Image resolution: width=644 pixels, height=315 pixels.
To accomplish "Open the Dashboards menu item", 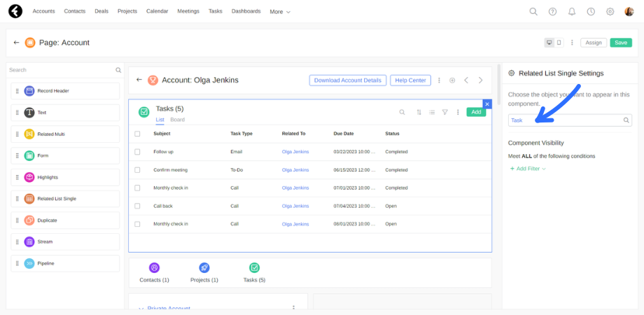I will (246, 11).
